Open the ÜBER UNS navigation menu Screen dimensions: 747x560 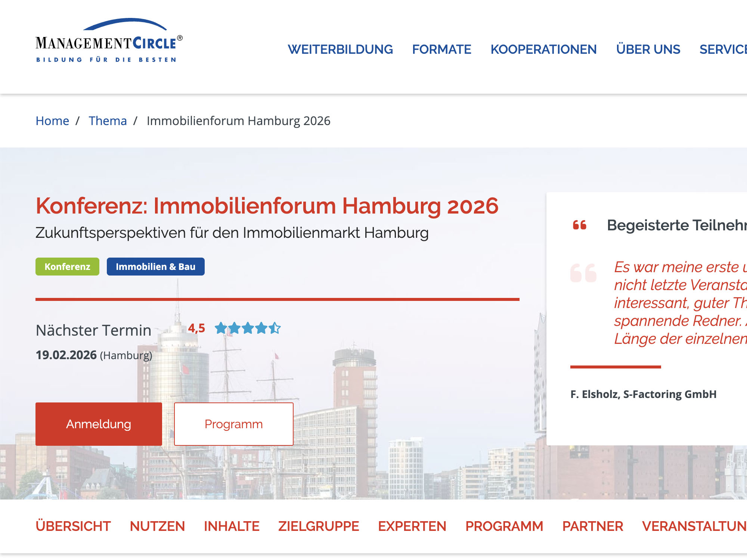point(648,49)
